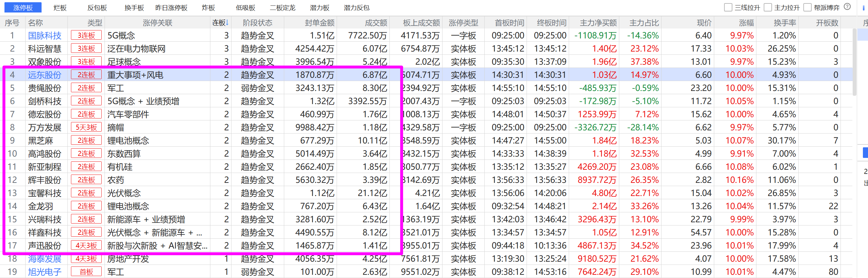Sort by the 连板 column header
Image resolution: width=868 pixels, height=278 pixels.
pos(220,23)
